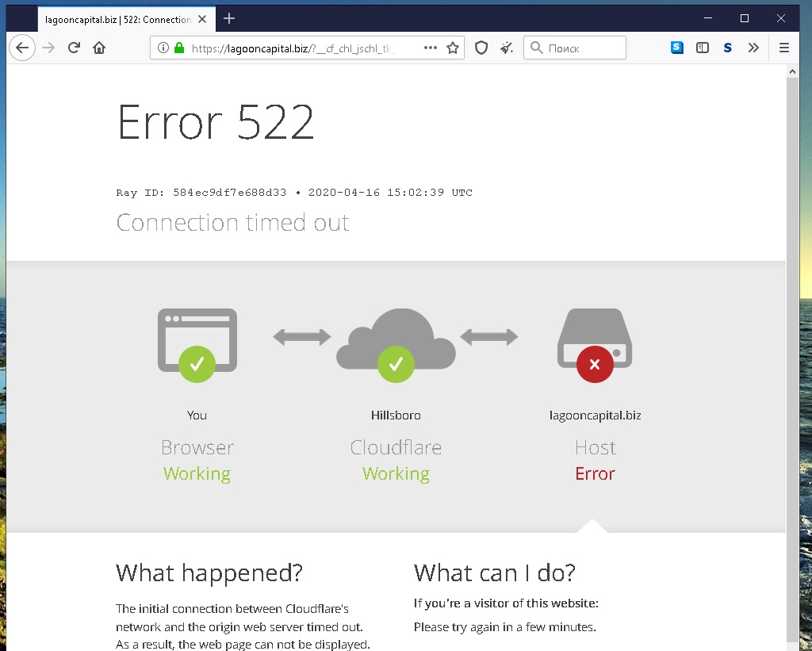Click 'If you're a visitor of this website' text
Viewport: 812px width, 651px height.
coord(506,603)
